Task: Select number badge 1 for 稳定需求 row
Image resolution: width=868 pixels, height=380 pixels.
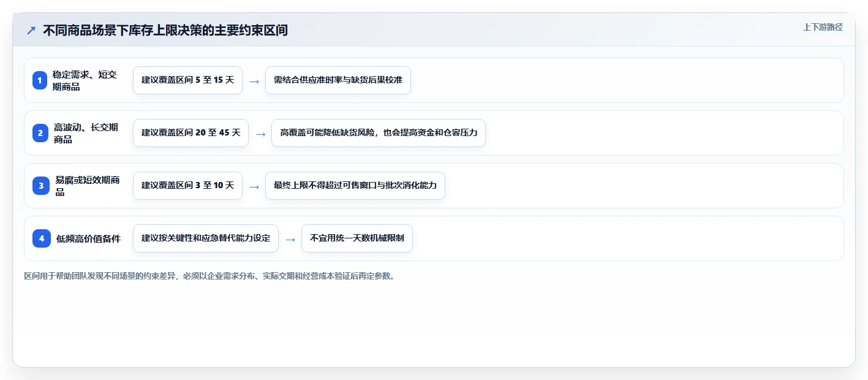Action: [x=40, y=80]
